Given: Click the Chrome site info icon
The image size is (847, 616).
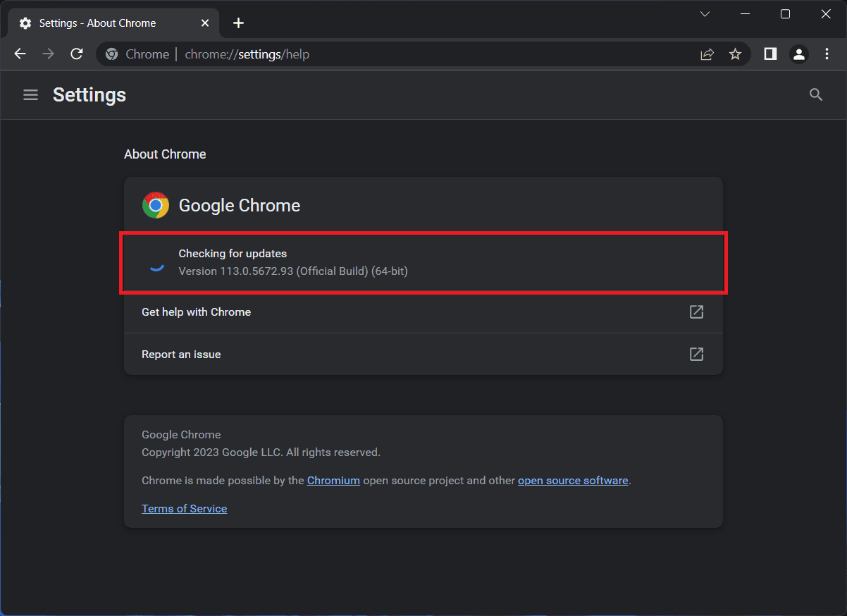Looking at the screenshot, I should (112, 54).
